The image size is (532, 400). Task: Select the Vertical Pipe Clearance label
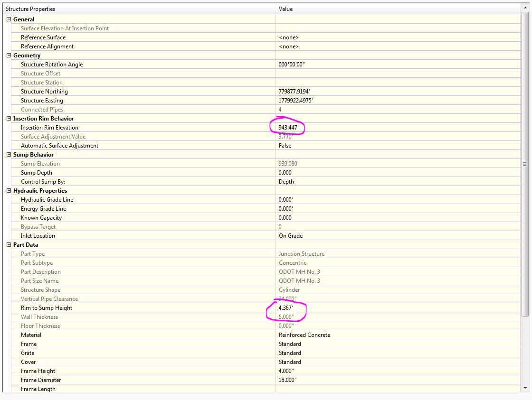49,299
